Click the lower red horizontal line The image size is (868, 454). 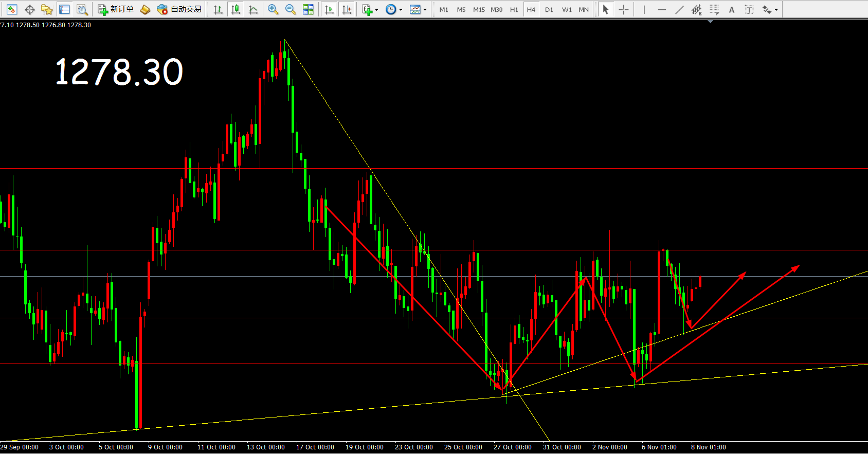pyautogui.click(x=434, y=318)
